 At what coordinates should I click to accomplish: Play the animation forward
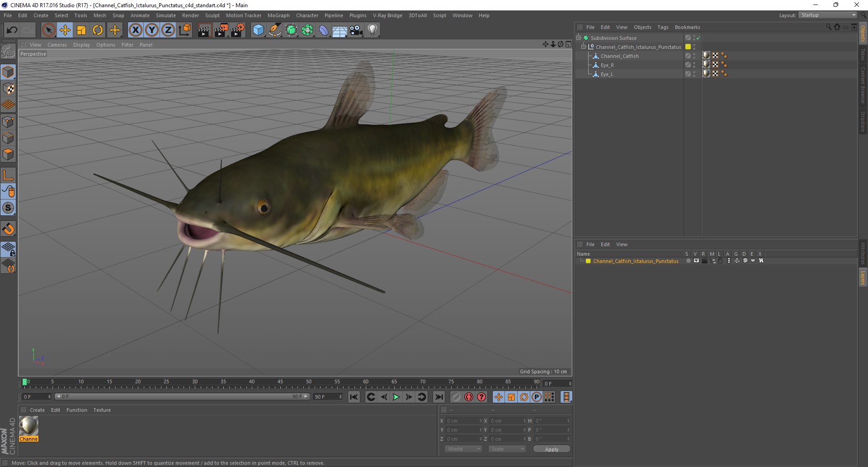pyautogui.click(x=396, y=397)
